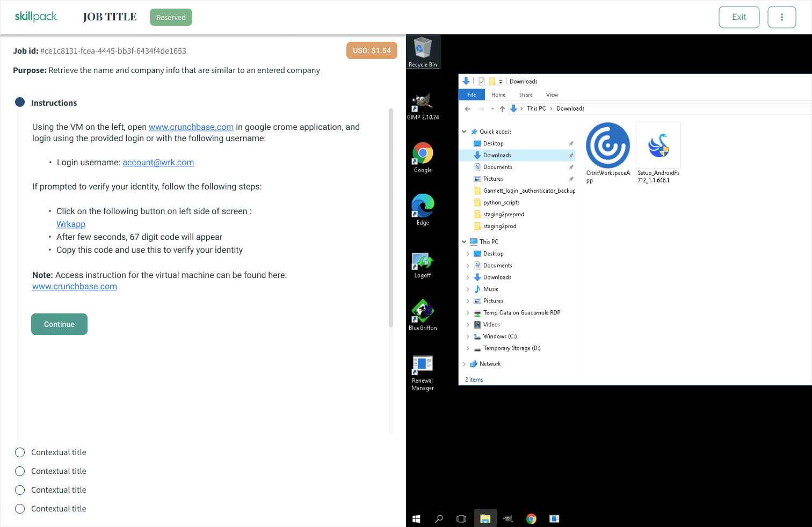
Task: Switch to the Home ribbon tab
Action: pyautogui.click(x=498, y=94)
